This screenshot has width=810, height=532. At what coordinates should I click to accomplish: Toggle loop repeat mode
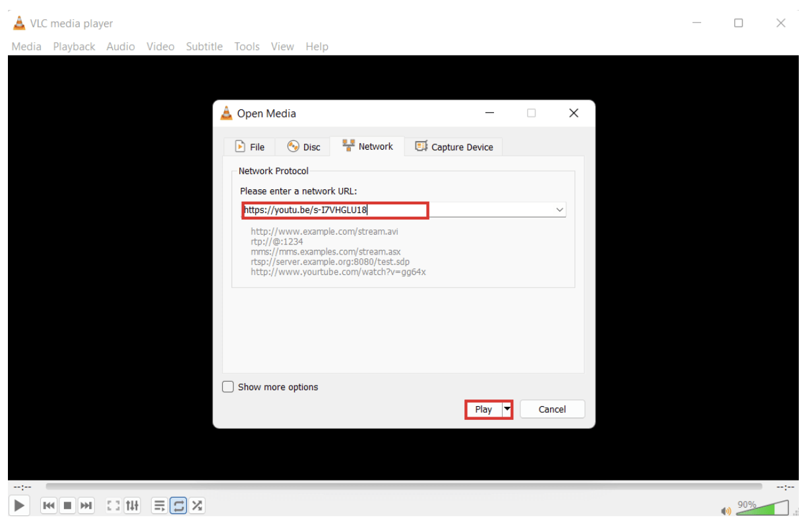click(x=178, y=506)
